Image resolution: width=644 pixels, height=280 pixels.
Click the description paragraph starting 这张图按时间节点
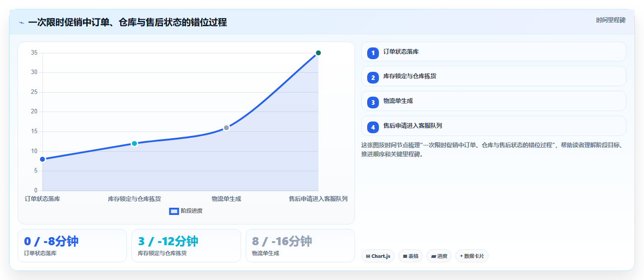pos(493,149)
